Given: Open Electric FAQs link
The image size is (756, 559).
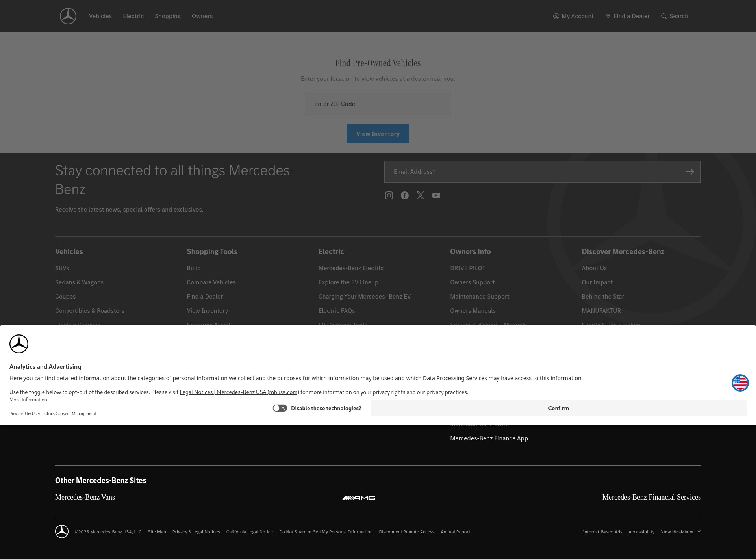Looking at the screenshot, I should click(337, 311).
